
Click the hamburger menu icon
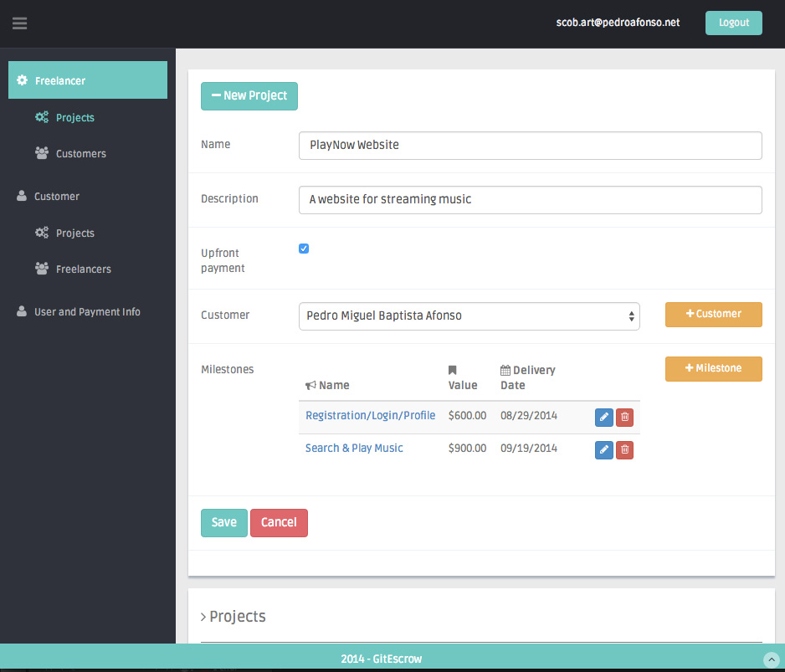coord(20,23)
